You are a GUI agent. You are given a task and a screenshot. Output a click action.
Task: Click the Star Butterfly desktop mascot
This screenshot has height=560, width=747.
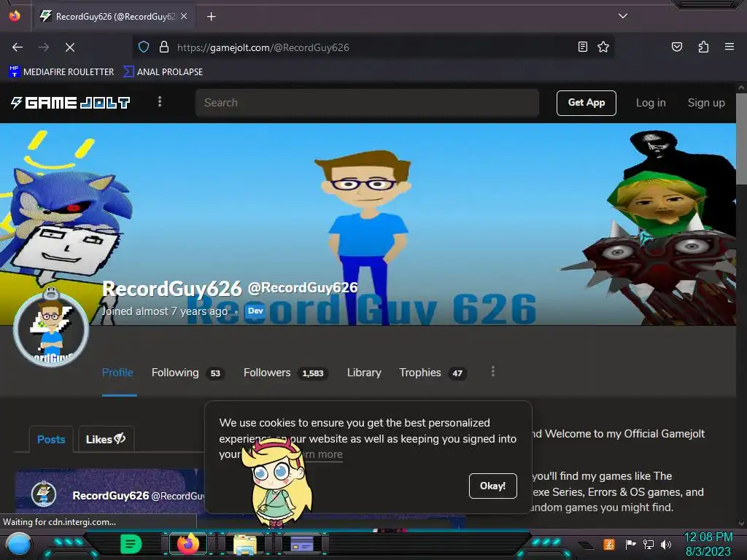point(277,481)
